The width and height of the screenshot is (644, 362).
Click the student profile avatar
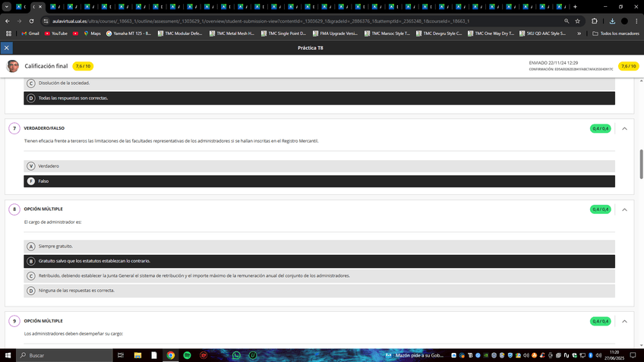[13, 66]
